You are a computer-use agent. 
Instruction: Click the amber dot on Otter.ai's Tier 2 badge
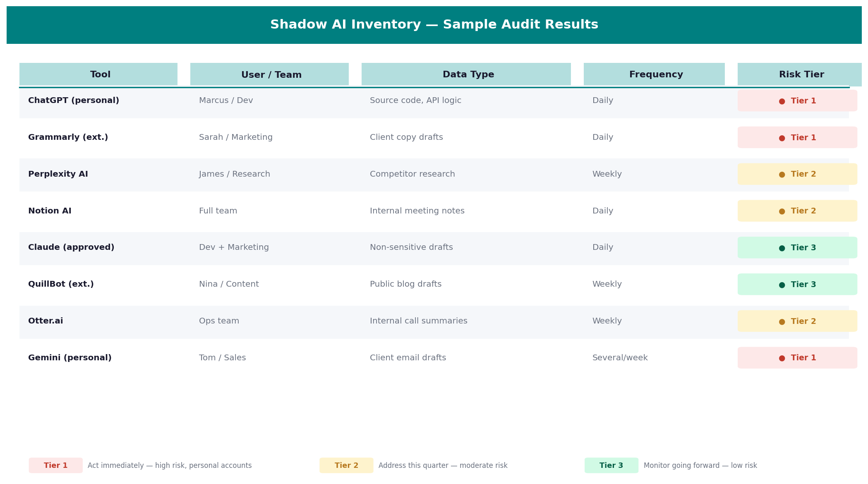pyautogui.click(x=782, y=321)
